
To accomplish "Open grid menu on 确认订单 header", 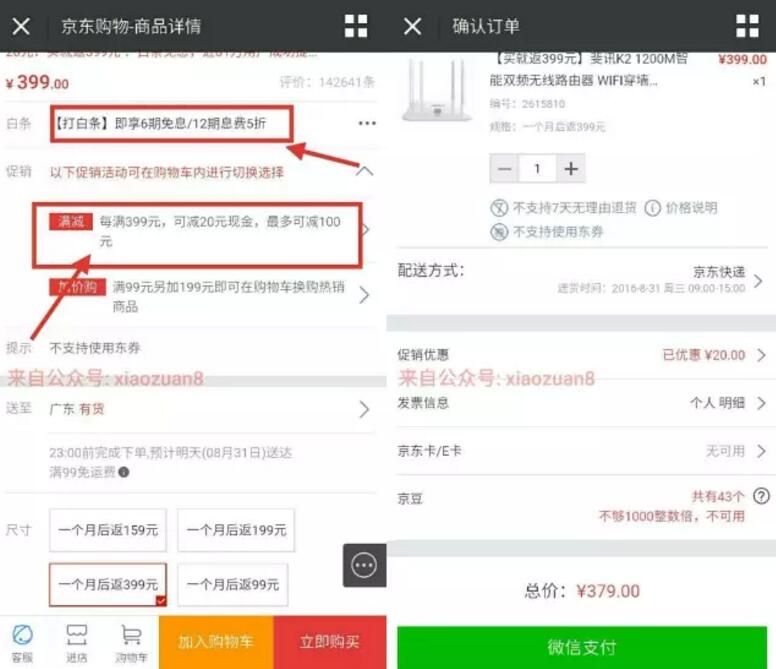I will click(747, 26).
